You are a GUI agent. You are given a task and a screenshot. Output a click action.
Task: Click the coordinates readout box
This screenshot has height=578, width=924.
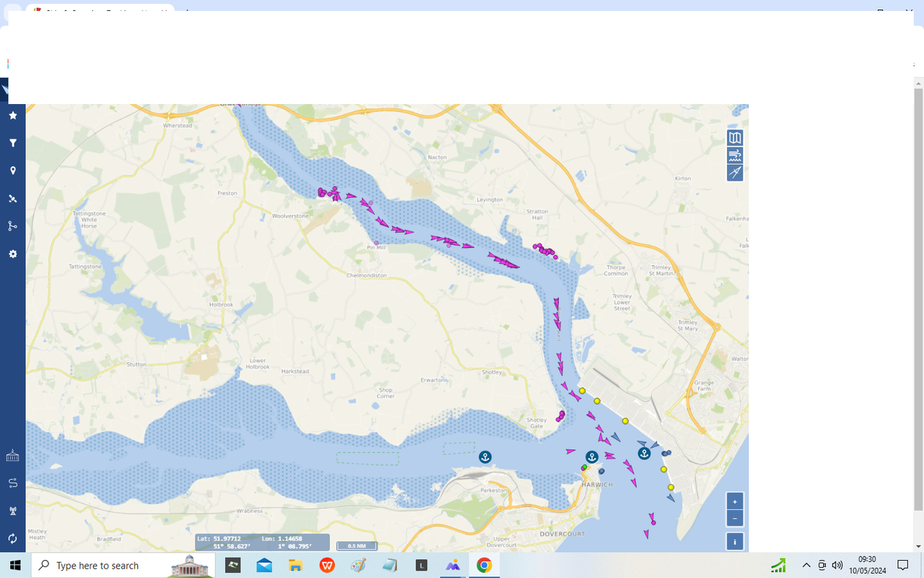tap(262, 542)
